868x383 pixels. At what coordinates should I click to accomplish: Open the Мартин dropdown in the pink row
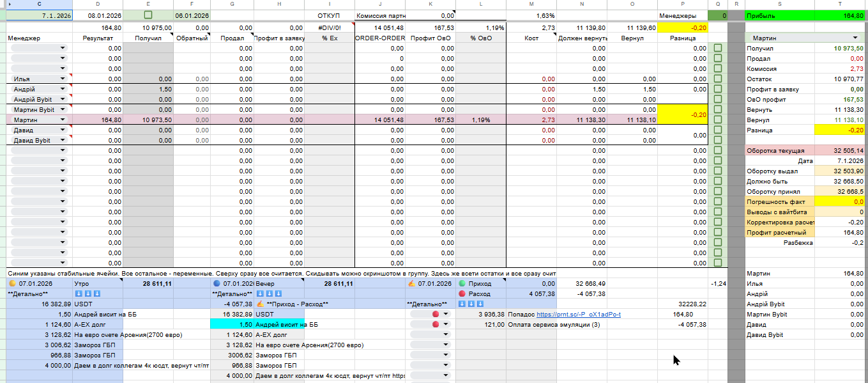pos(63,120)
